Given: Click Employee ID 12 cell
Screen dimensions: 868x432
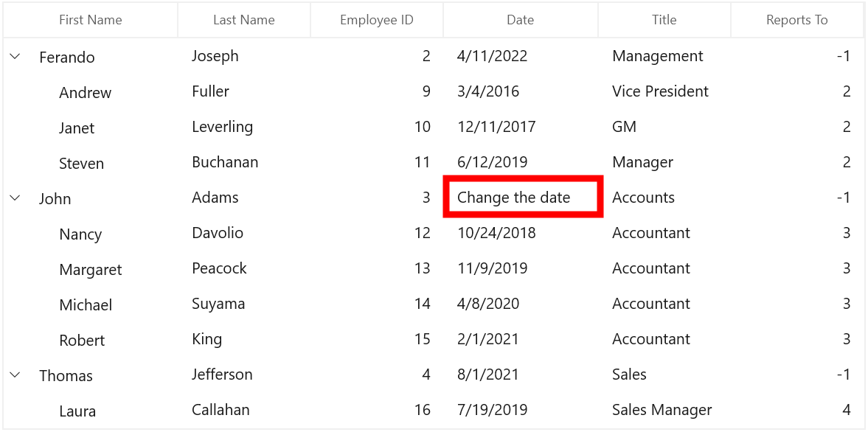Looking at the screenshot, I should coord(422,233).
